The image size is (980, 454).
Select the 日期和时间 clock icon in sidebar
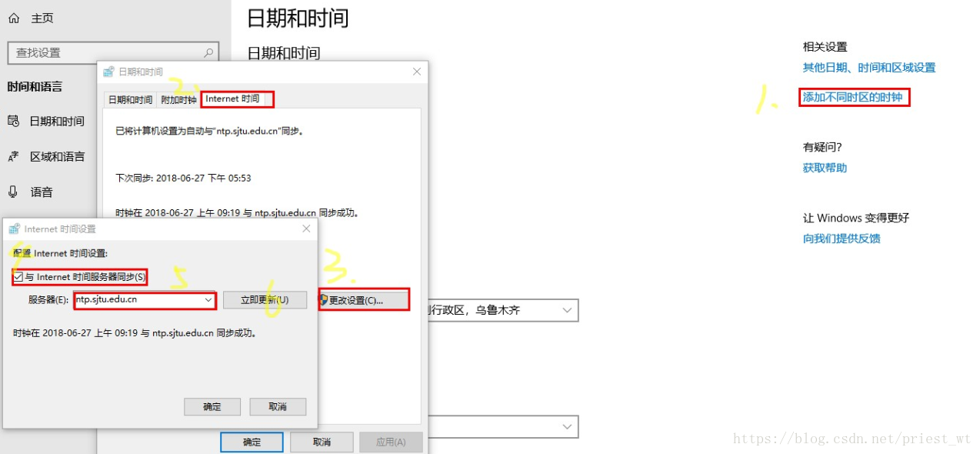pos(13,121)
